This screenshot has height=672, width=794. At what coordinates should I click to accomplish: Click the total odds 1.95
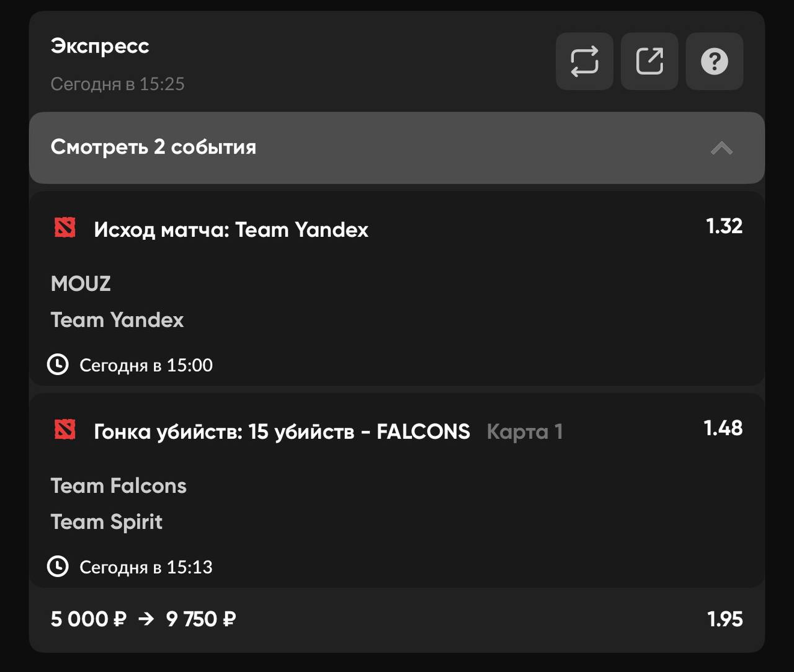click(x=725, y=619)
